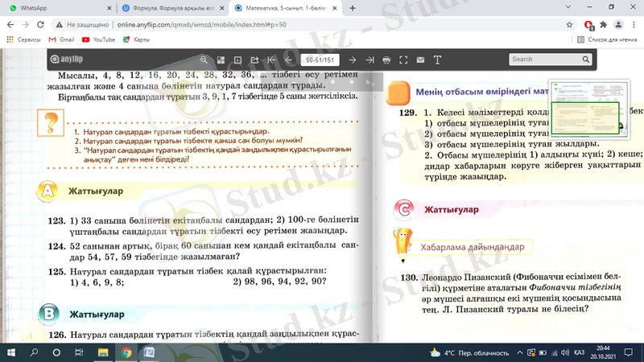Start auto flip slideshow

click(x=237, y=60)
